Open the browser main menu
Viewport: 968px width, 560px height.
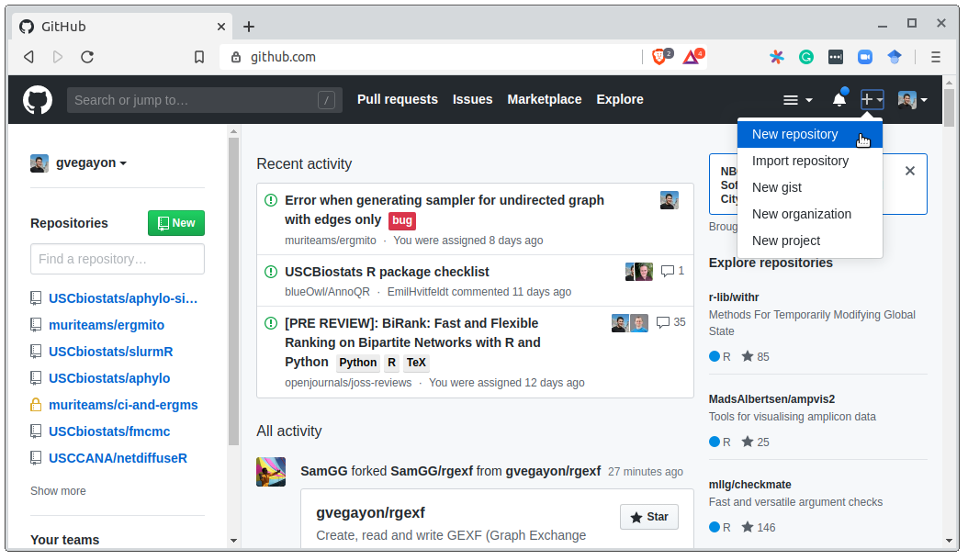point(936,57)
